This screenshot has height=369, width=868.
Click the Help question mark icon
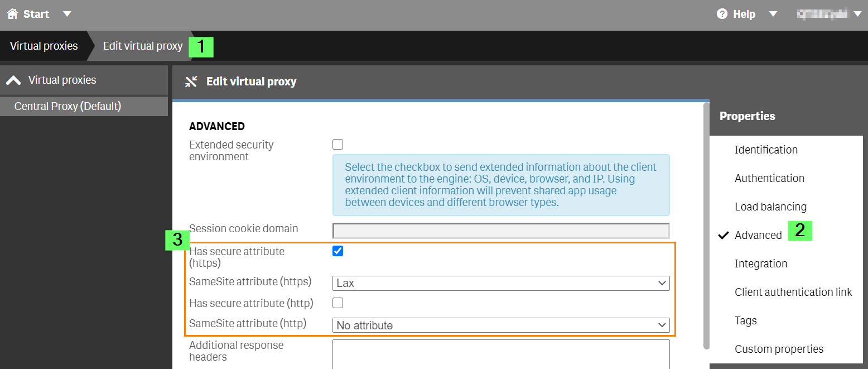722,14
